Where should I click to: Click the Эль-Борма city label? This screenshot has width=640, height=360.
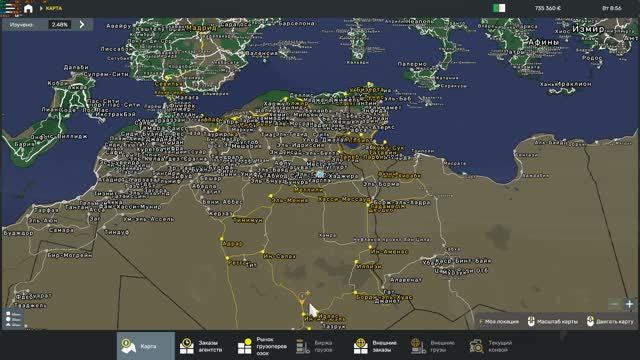[381, 184]
